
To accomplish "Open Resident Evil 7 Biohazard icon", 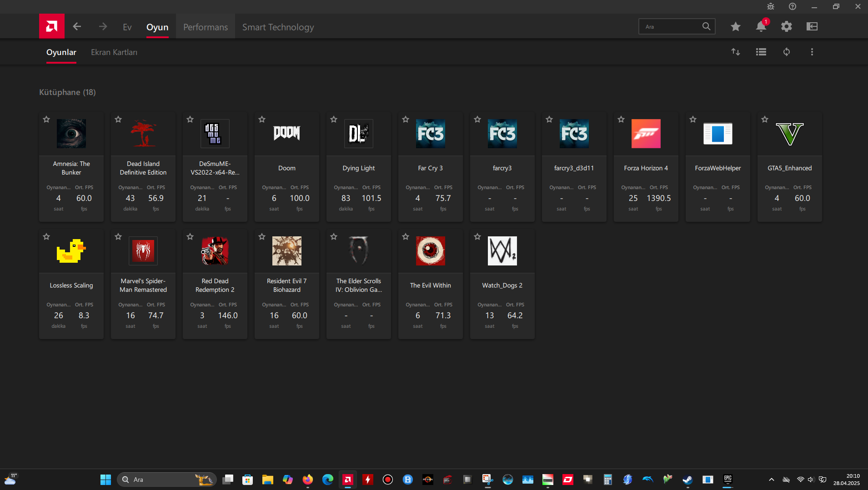I will tap(287, 251).
